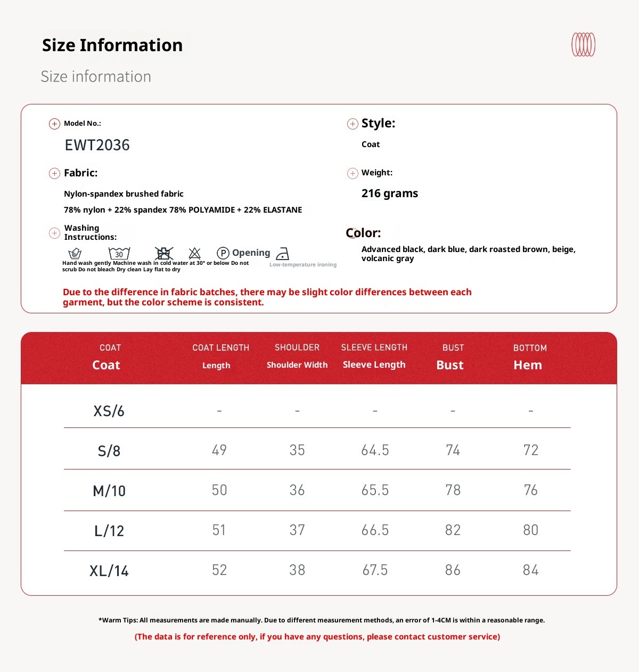Screen dimensions: 639x672
Task: Expand the Washing Instructions plus icon
Action: pyautogui.click(x=54, y=233)
